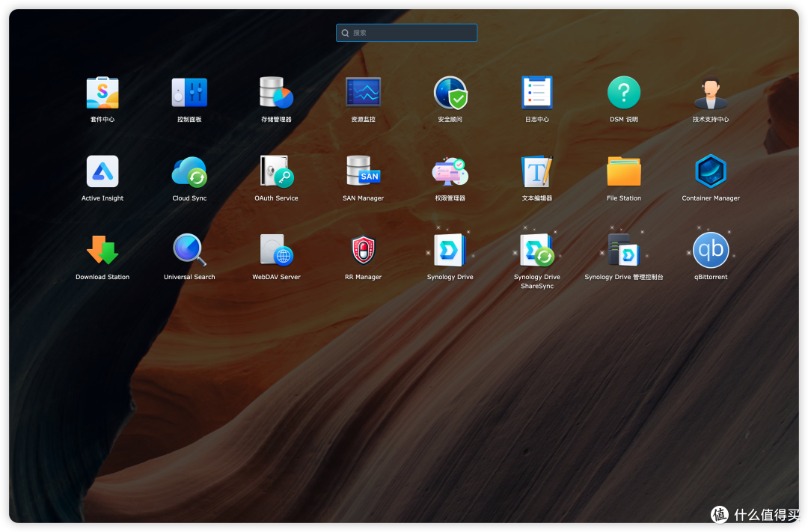Open Synology Drive admin console (管理控制台)

tap(623, 251)
